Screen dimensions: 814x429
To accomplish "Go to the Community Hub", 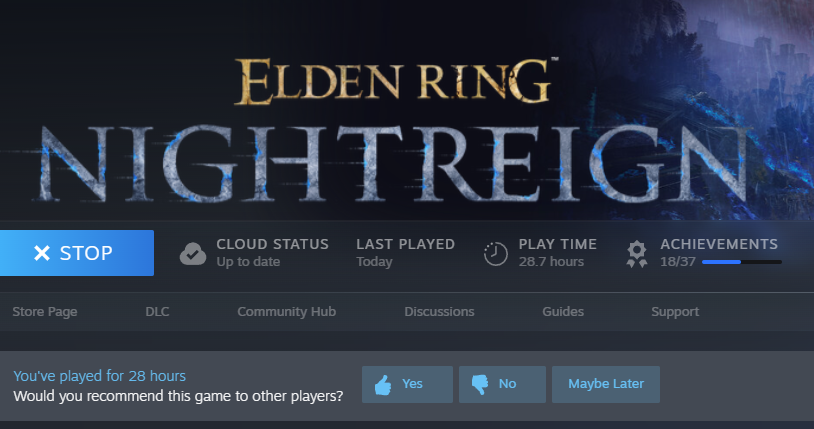I will tap(287, 312).
